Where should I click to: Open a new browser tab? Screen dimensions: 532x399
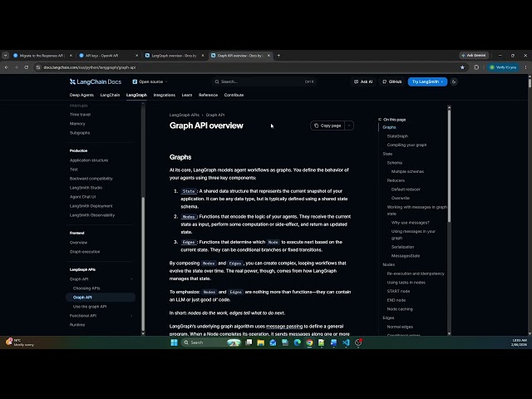[278, 56]
